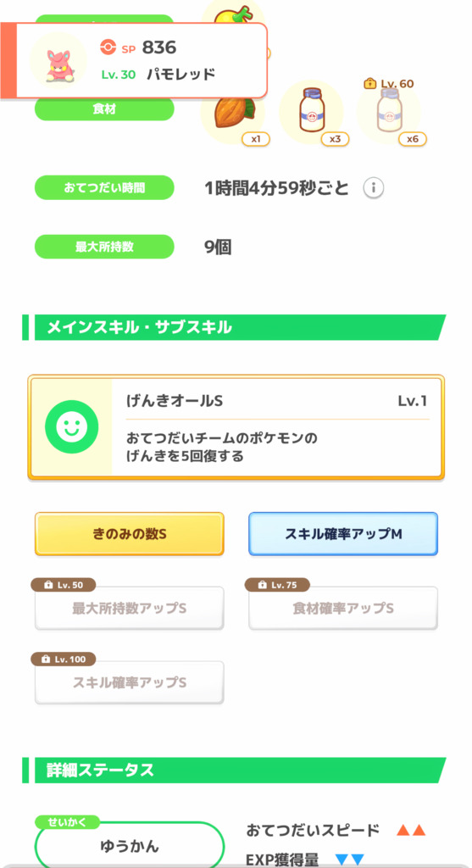Viewport: 472px width, 868px height.
Task: Tap locked 食材確率アップS skill
Action: [343, 608]
